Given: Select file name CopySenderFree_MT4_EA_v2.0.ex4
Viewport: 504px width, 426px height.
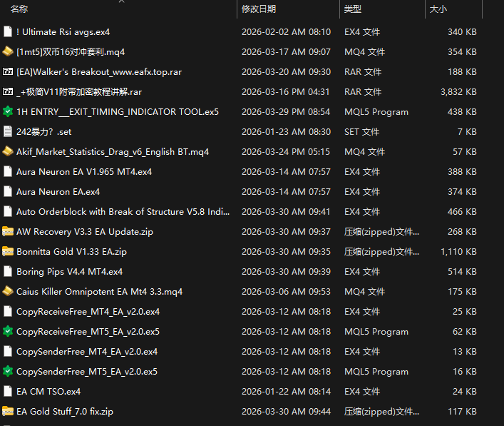Looking at the screenshot, I should [x=87, y=351].
